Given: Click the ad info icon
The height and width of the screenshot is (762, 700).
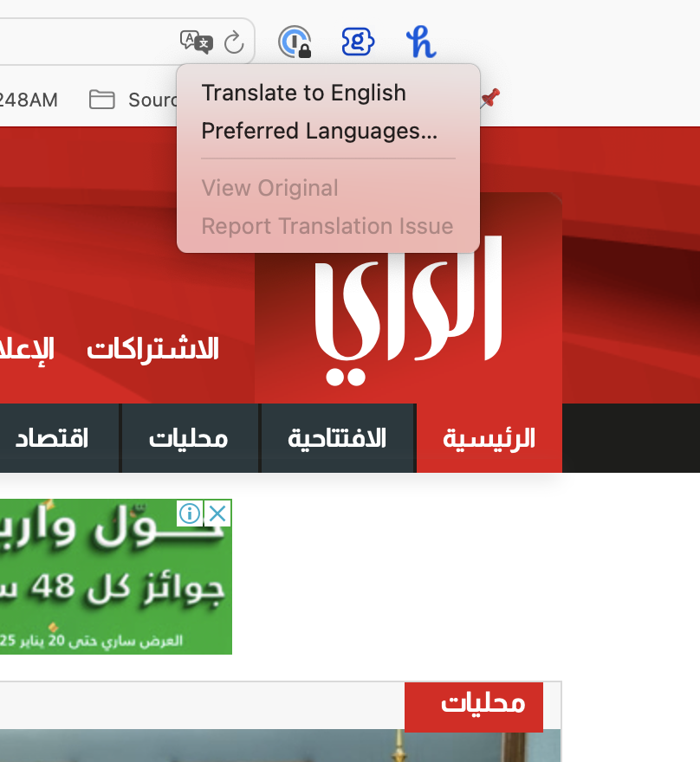Looking at the screenshot, I should click(190, 513).
